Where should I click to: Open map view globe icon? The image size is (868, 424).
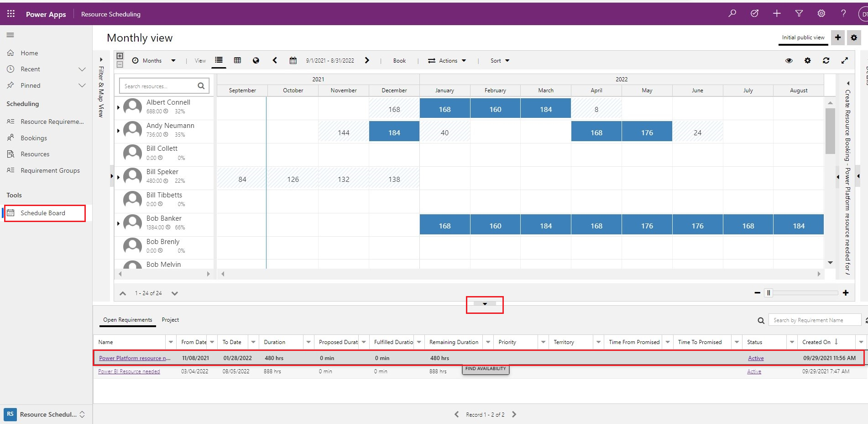coord(256,60)
